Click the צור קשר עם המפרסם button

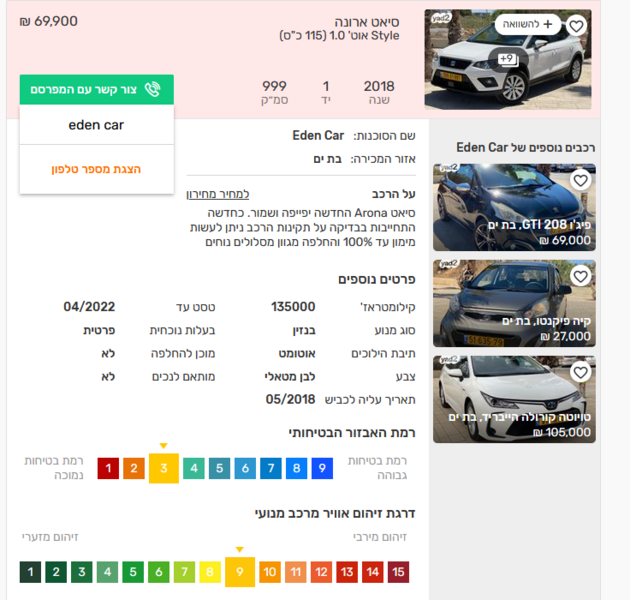96,89
